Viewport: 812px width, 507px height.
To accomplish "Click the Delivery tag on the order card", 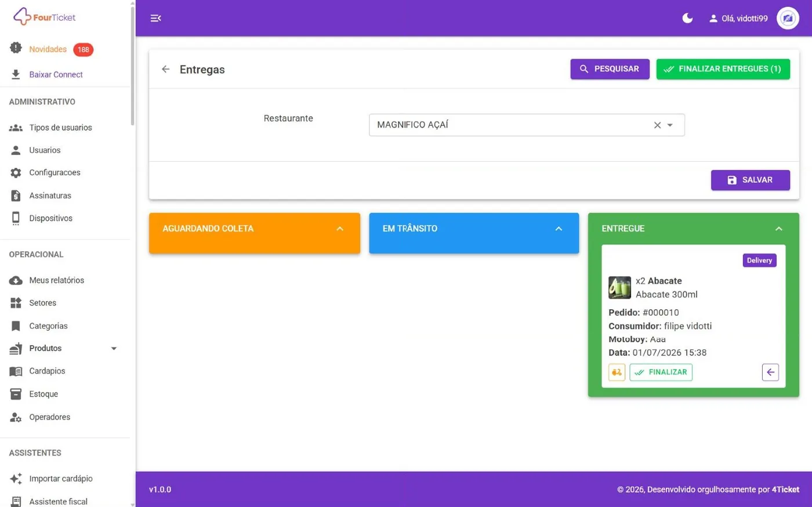I will pyautogui.click(x=759, y=260).
